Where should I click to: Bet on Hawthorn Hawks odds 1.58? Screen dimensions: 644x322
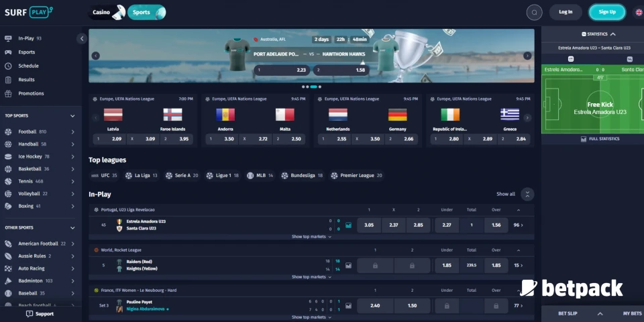[x=341, y=70]
